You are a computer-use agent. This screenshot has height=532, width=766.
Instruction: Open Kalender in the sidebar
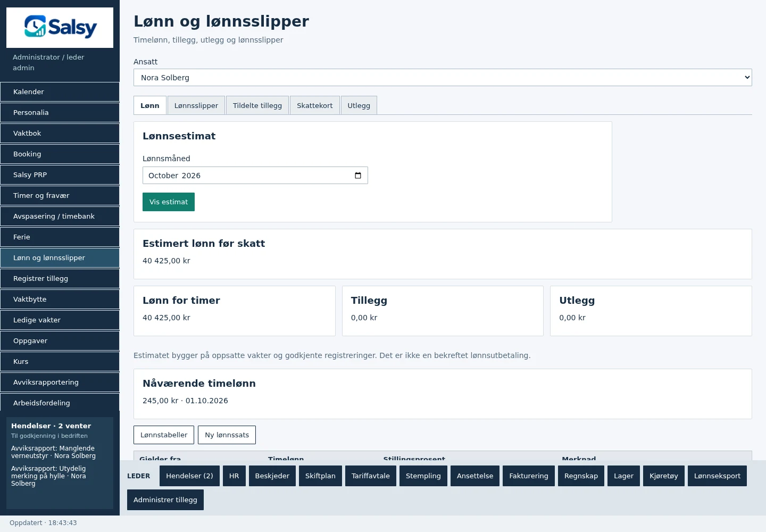60,92
